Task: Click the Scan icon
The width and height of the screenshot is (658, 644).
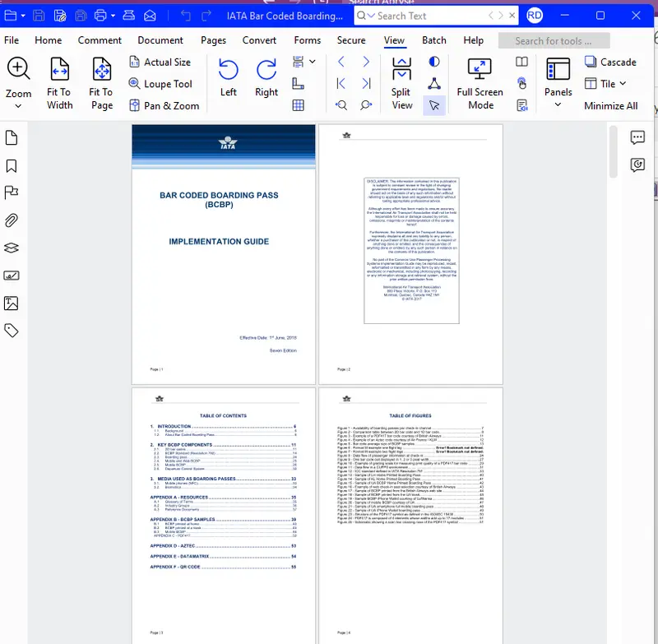Action: pyautogui.click(x=128, y=16)
